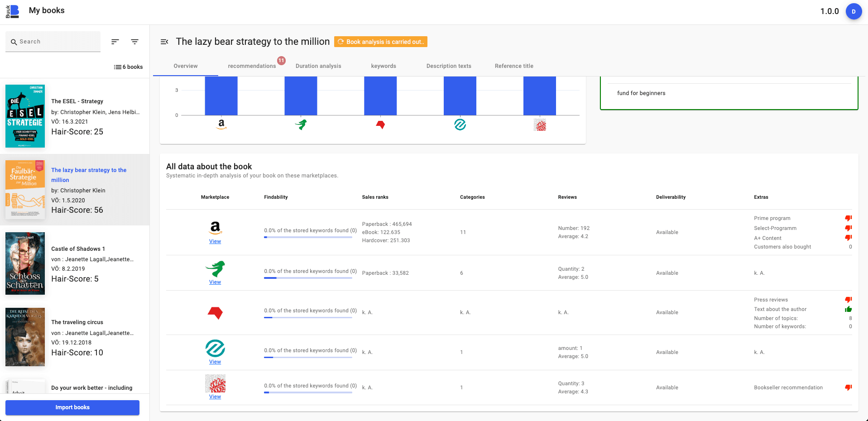The height and width of the screenshot is (421, 868).
Task: Open View link under red scribble logo
Action: click(x=215, y=397)
